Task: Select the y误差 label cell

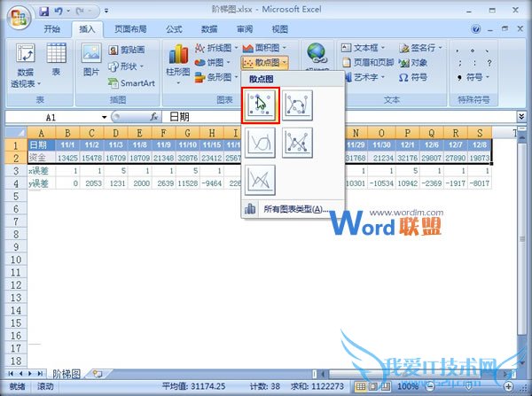Action: coord(42,183)
